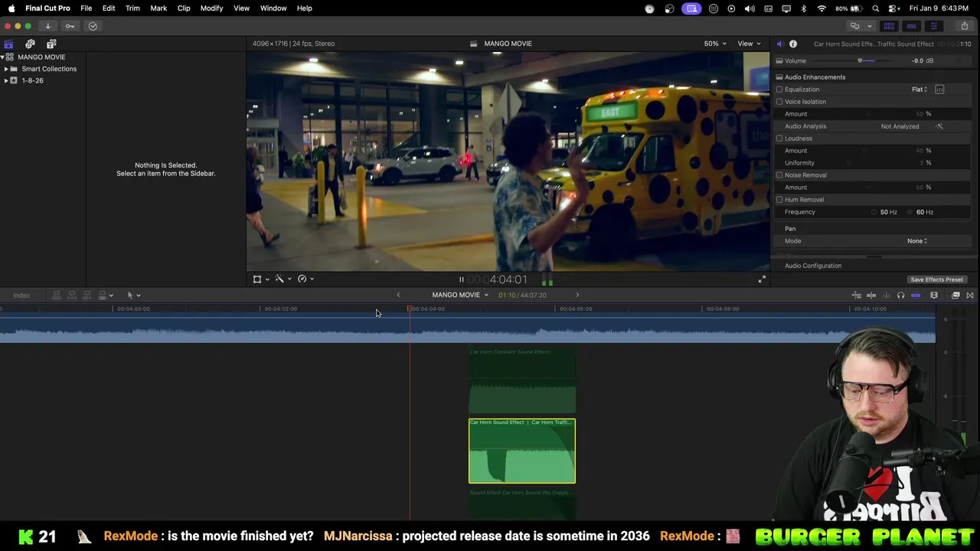Click the Share export icon
This screenshot has height=551, width=980.
pyautogui.click(x=964, y=26)
